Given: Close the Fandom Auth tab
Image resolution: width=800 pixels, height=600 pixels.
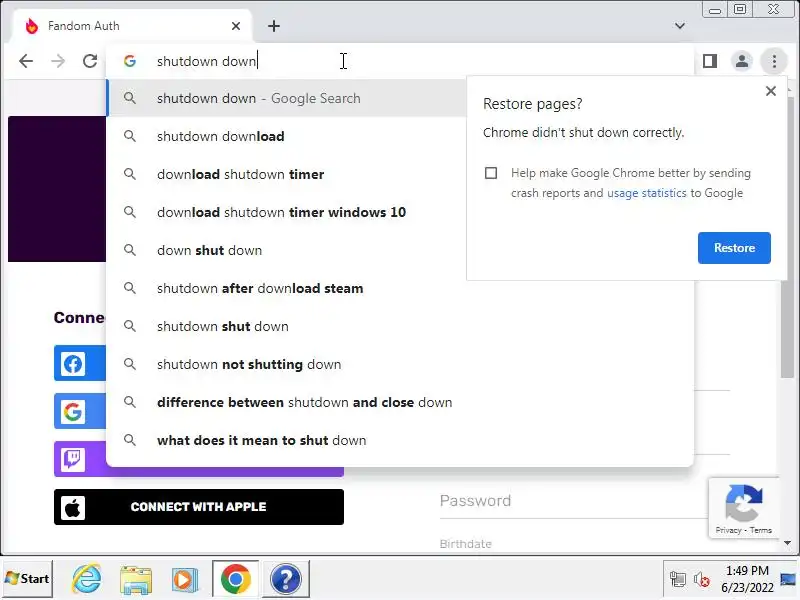Looking at the screenshot, I should (236, 26).
